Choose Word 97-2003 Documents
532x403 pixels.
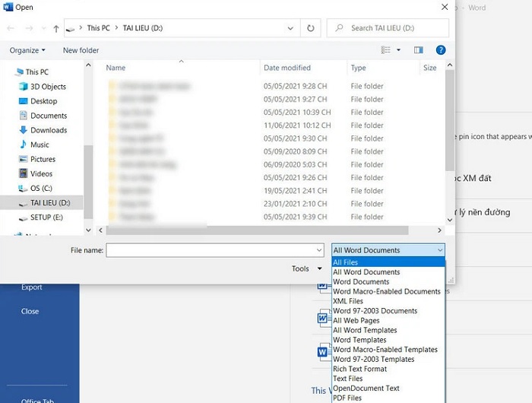(388, 311)
